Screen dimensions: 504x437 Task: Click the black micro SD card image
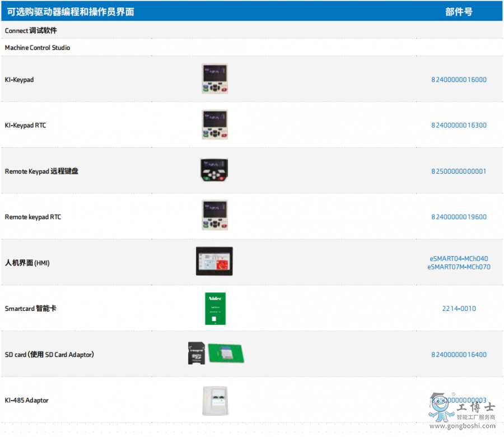[197, 354]
